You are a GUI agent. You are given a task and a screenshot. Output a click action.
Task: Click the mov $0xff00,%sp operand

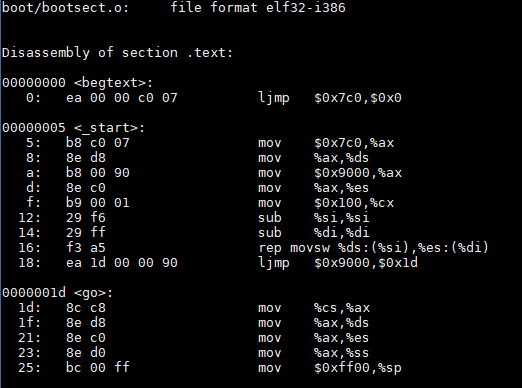pos(358,368)
